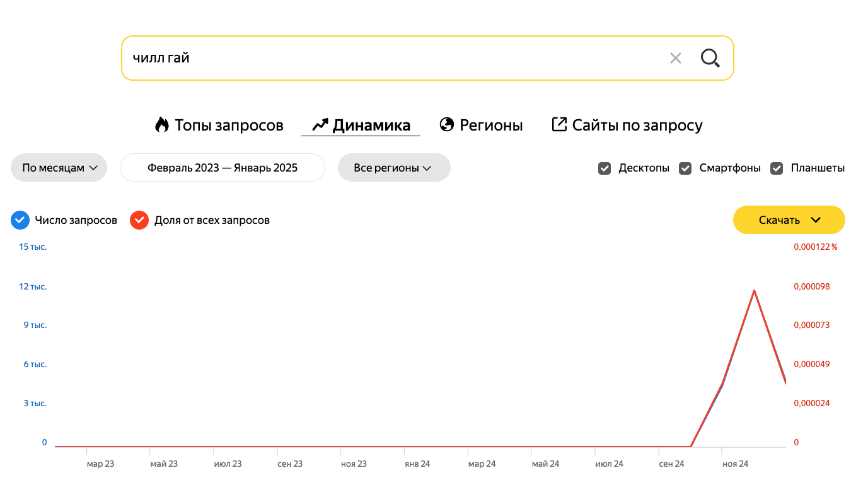This screenshot has height=480, width=868.
Task: Select the Регионы tab label
Action: click(x=491, y=126)
